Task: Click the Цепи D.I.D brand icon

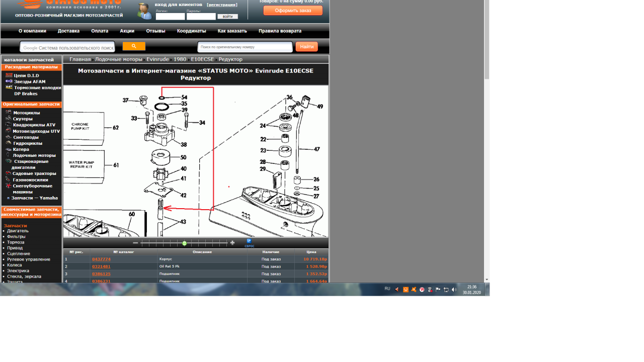Action: pos(9,75)
